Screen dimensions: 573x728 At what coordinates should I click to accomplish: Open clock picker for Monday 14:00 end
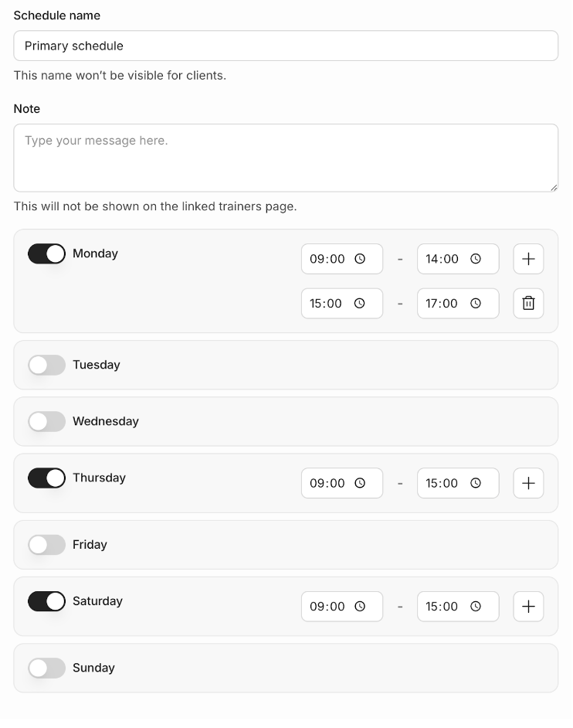click(476, 259)
